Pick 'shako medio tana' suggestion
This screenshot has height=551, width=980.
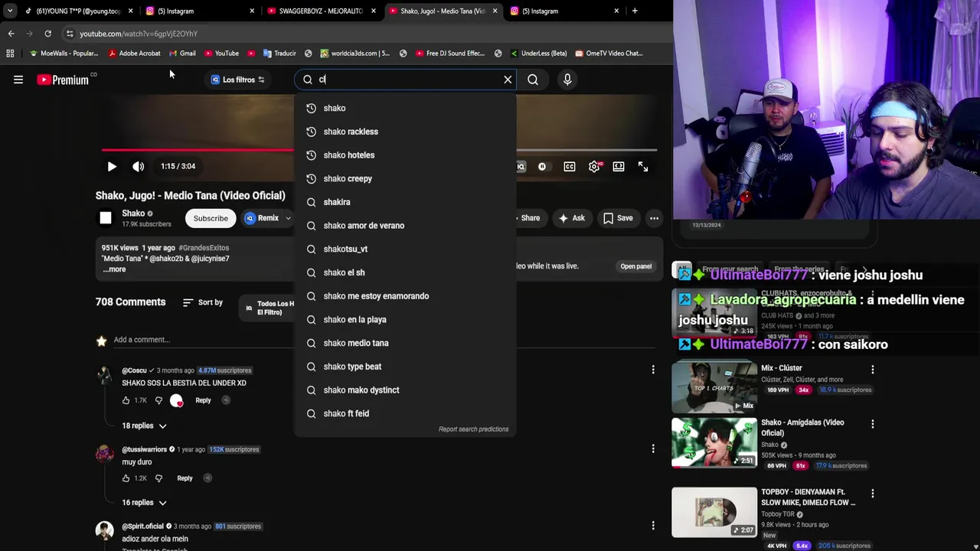[x=405, y=343]
